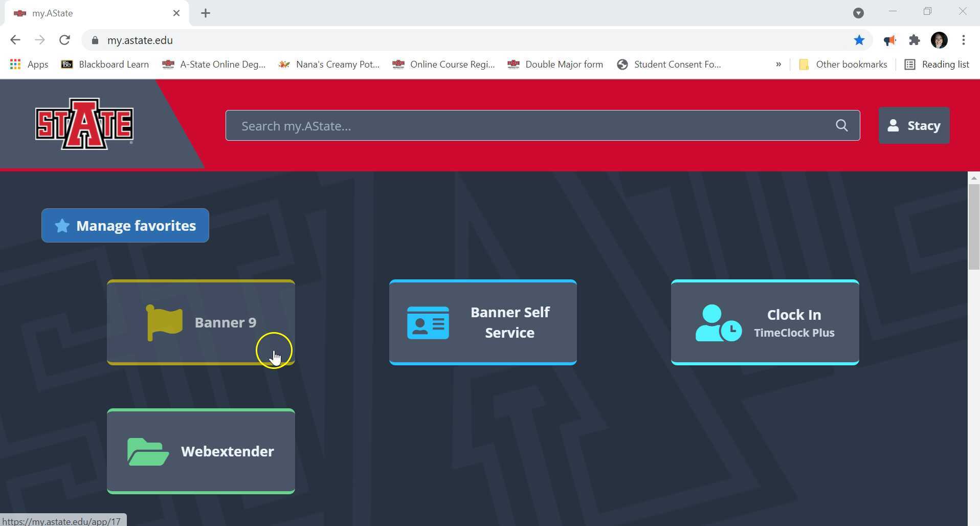Open Chrome three-dot menu

coord(963,40)
